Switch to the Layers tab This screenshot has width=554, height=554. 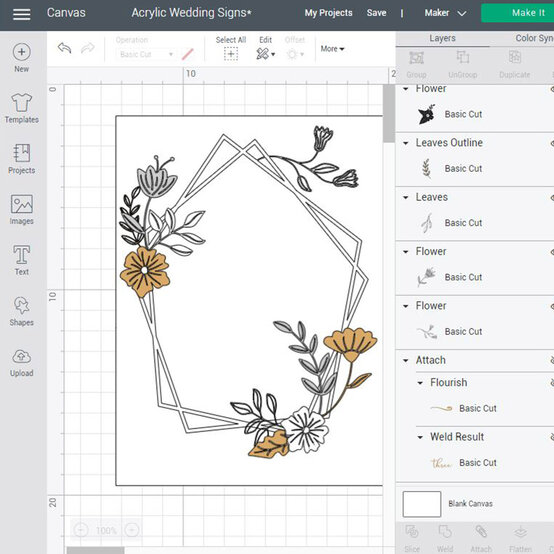point(442,38)
